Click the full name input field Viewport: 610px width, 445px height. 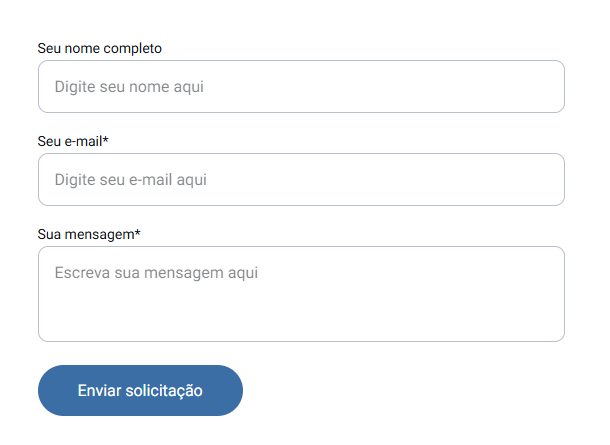click(301, 87)
